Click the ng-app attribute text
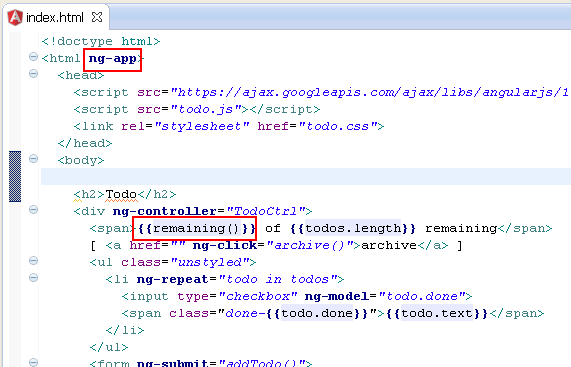The width and height of the screenshot is (571, 367). (x=113, y=59)
